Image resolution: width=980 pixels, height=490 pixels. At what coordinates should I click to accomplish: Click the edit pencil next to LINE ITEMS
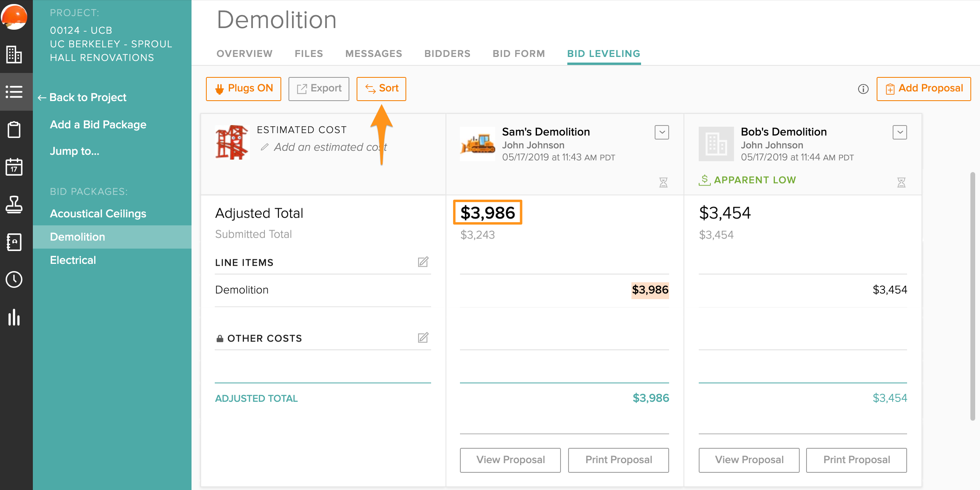click(423, 263)
